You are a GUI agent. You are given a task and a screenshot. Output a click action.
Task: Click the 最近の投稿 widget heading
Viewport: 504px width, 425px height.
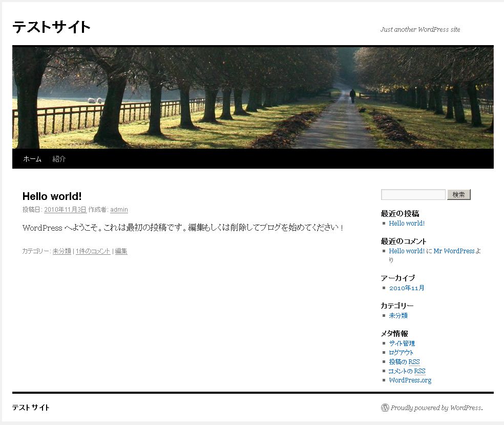click(400, 214)
